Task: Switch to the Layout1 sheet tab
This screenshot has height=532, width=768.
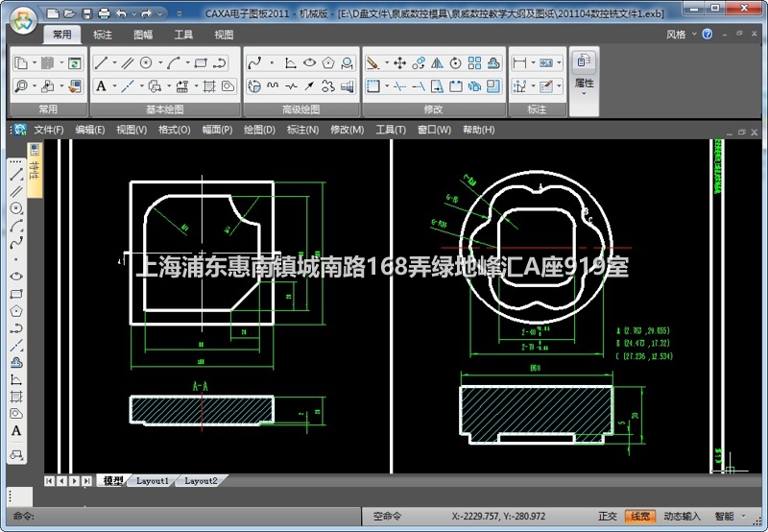Action: pos(152,480)
